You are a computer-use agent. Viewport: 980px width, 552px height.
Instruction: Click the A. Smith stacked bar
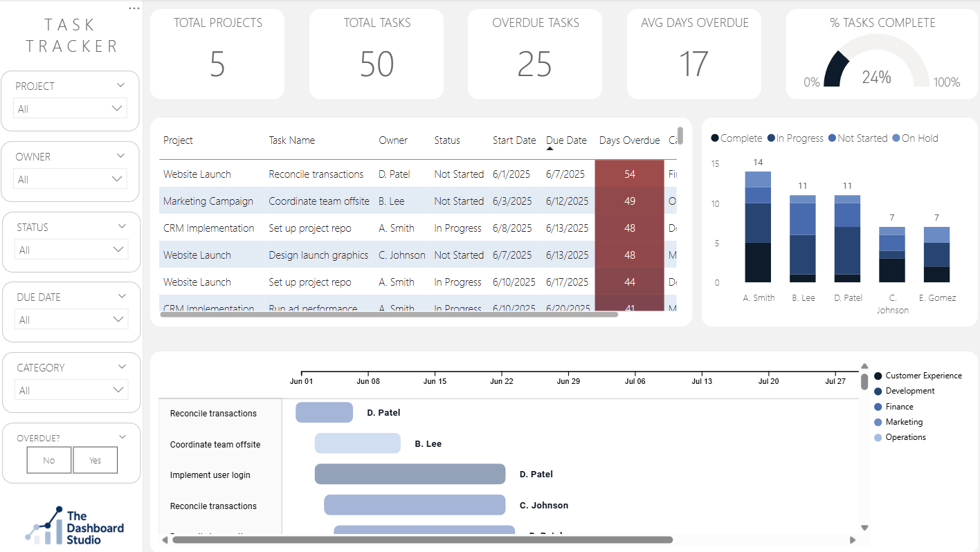758,227
